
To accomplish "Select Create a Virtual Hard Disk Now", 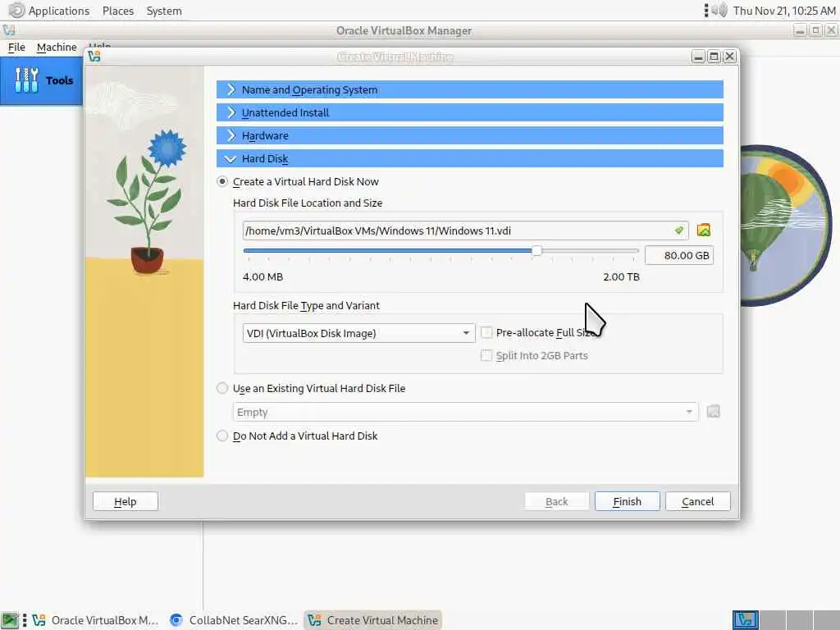I will [222, 181].
